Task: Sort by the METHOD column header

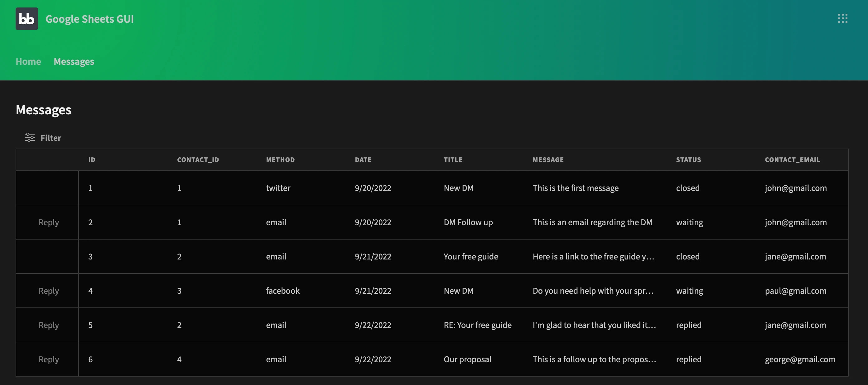Action: [x=280, y=159]
